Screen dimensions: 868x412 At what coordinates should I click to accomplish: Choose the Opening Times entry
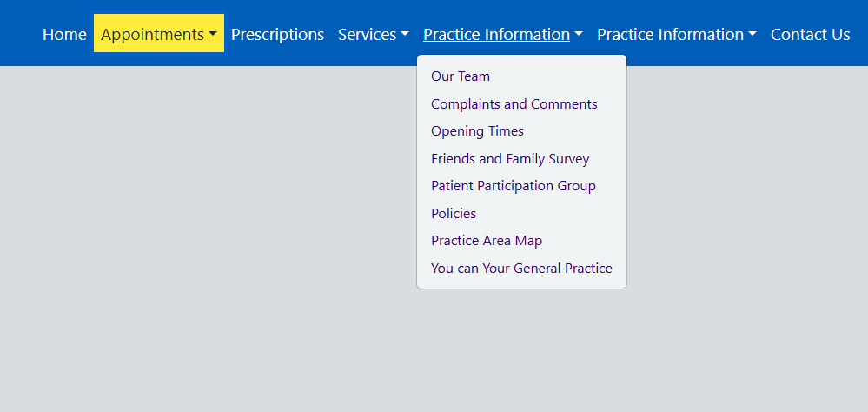pyautogui.click(x=477, y=131)
